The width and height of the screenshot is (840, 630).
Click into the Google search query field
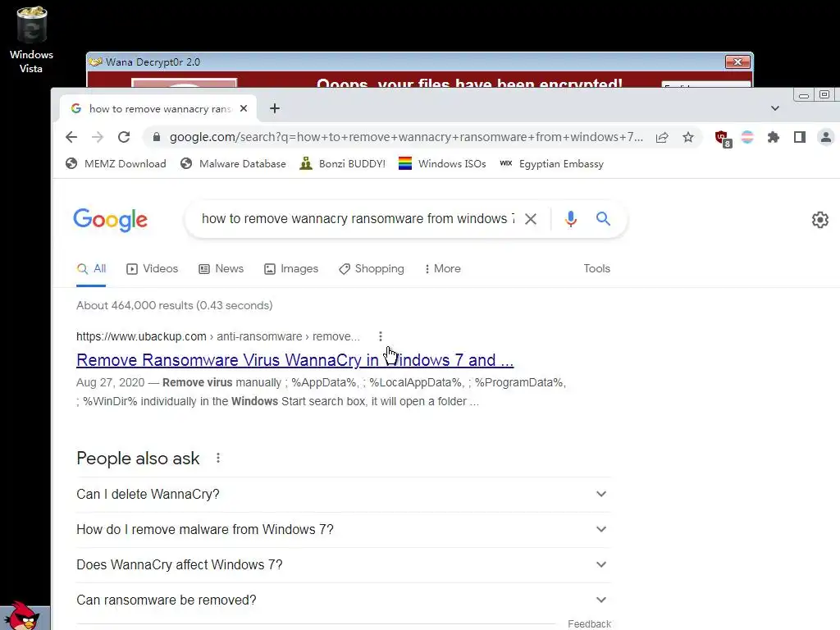click(x=358, y=218)
